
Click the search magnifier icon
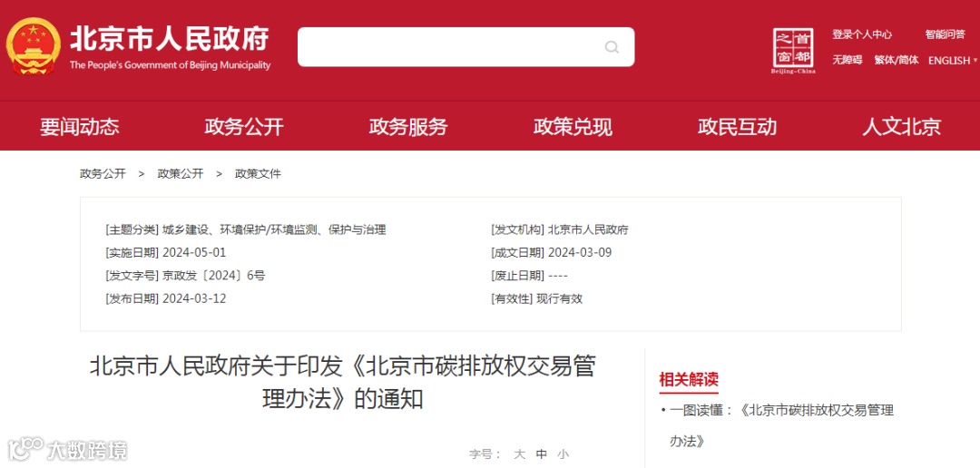612,47
